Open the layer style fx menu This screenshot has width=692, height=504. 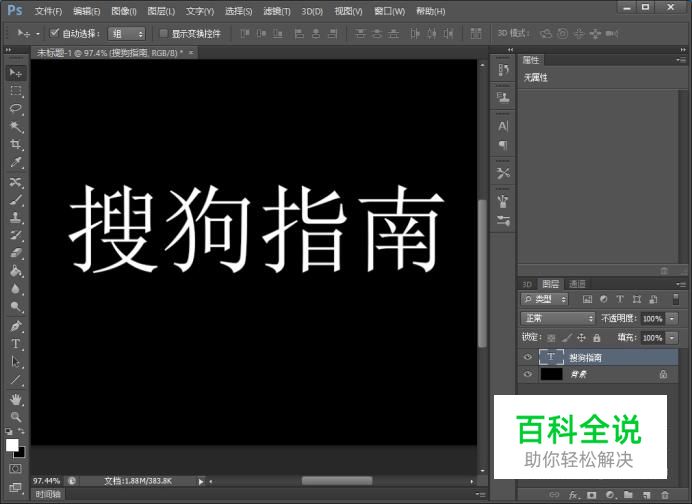pyautogui.click(x=573, y=495)
